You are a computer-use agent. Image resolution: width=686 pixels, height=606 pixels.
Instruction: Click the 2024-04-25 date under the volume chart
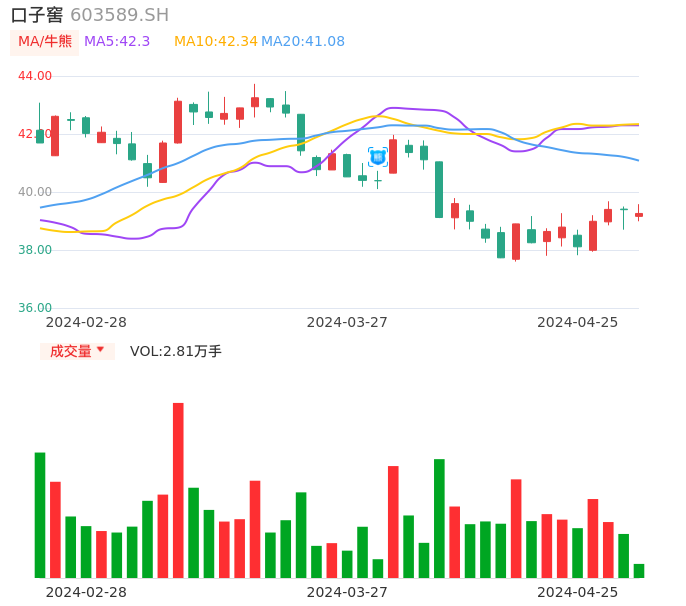[x=578, y=592]
